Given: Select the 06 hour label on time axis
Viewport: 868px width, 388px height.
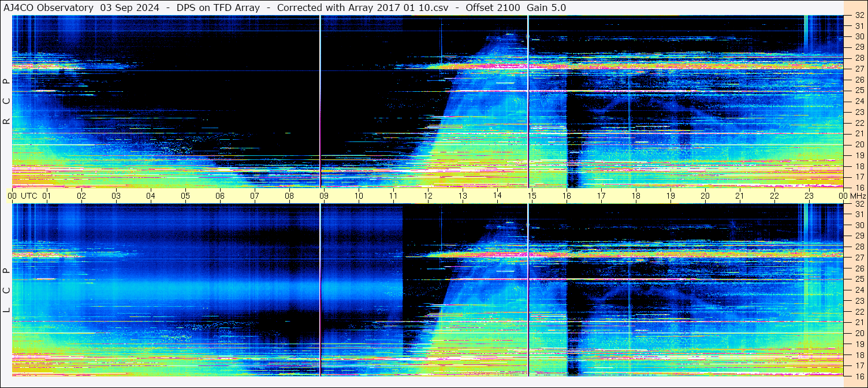Looking at the screenshot, I should [x=220, y=196].
